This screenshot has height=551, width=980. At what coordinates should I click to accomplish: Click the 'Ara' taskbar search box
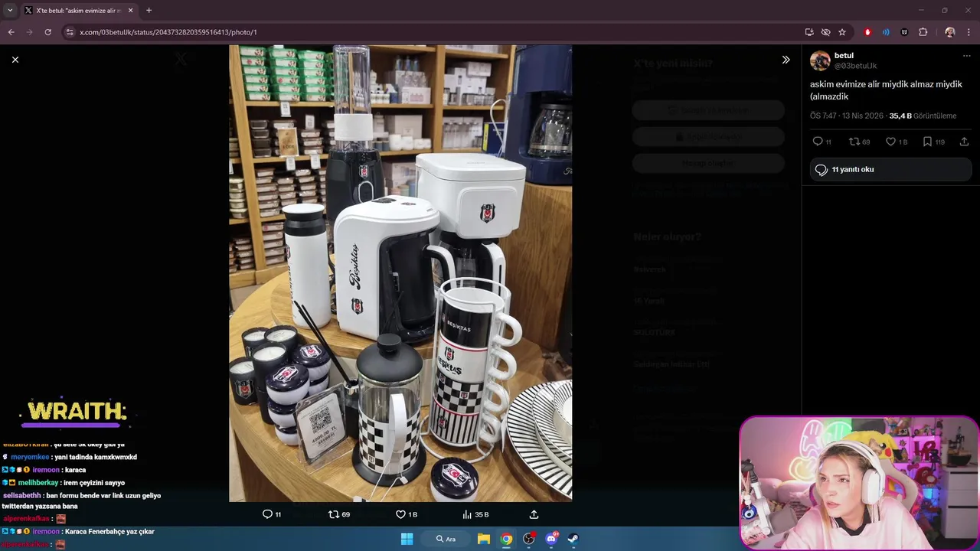pos(446,539)
